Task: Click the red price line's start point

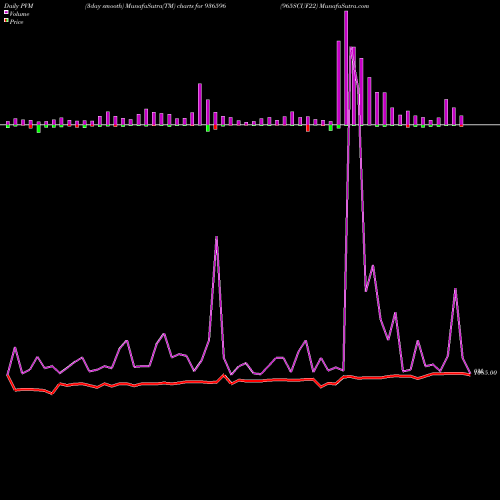Action: (7, 375)
